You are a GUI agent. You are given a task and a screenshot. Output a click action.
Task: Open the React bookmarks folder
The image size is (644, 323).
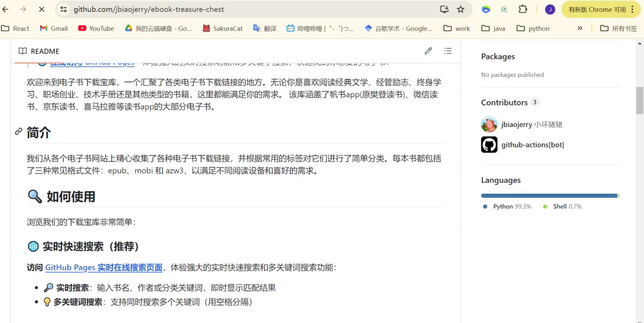pos(15,29)
